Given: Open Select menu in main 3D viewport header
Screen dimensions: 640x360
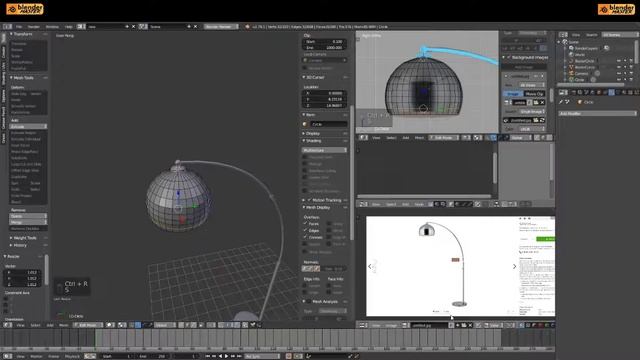Looking at the screenshot, I should click(36, 325).
